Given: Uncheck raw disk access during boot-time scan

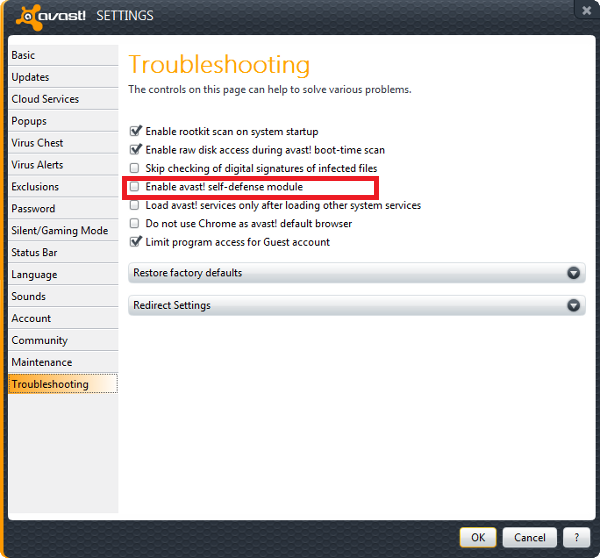Looking at the screenshot, I should point(135,150).
